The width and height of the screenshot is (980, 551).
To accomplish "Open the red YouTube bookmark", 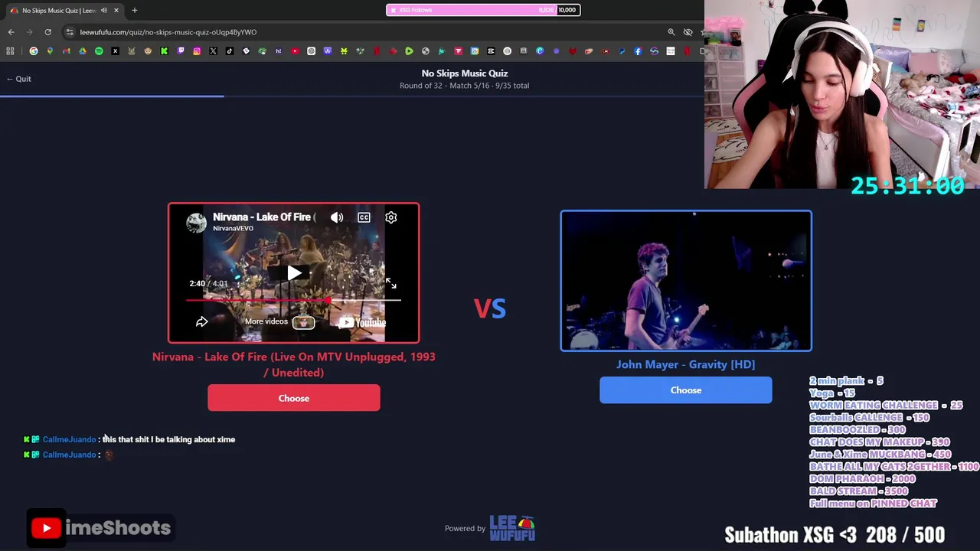I will click(x=295, y=51).
